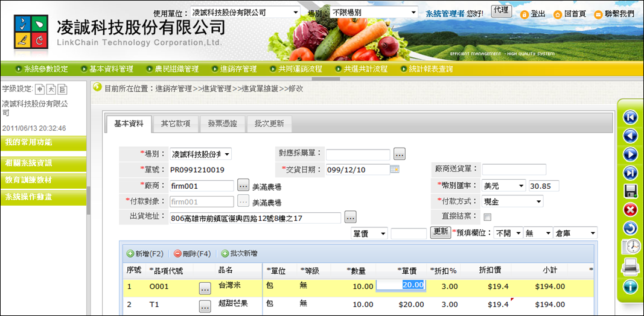Open the 場別 header dropdown 不限場別

pos(374,13)
